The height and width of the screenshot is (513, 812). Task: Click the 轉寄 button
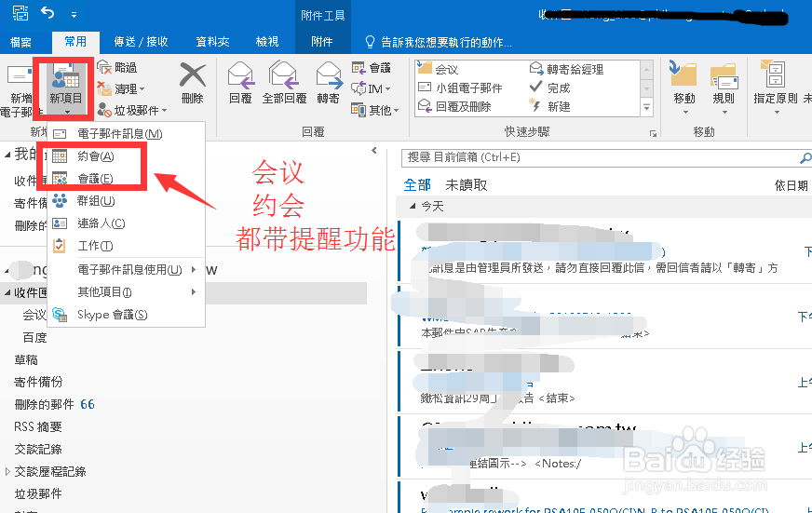click(329, 84)
